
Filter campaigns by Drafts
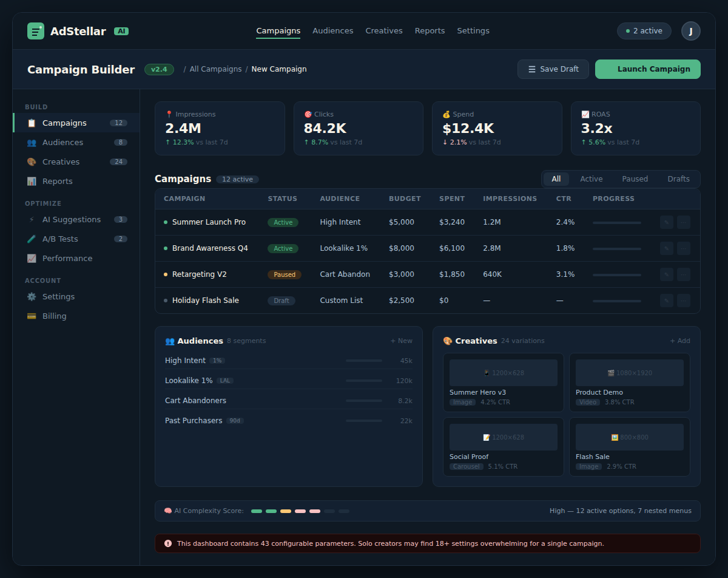(679, 179)
